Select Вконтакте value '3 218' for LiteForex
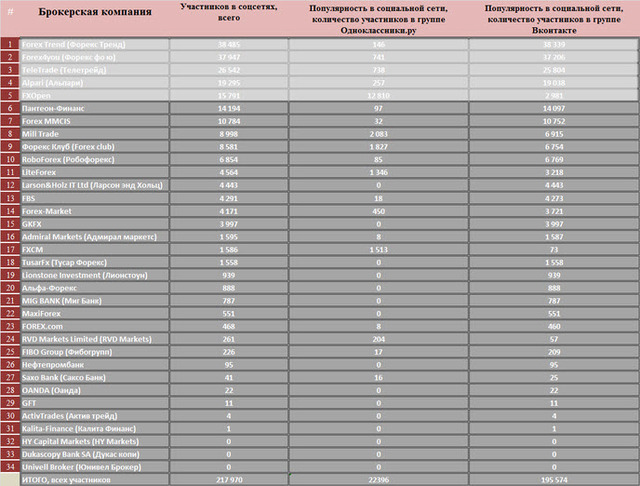This screenshot has height=486, width=640. pyautogui.click(x=554, y=172)
